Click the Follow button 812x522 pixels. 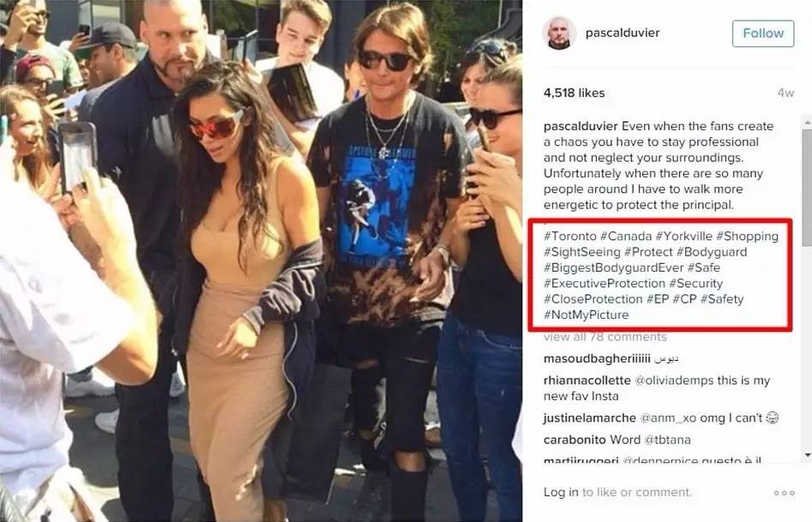(763, 33)
